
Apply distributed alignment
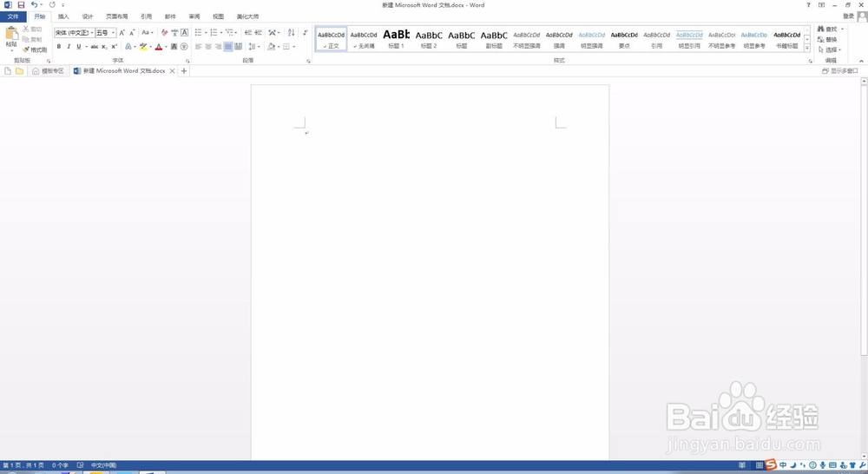pyautogui.click(x=238, y=47)
